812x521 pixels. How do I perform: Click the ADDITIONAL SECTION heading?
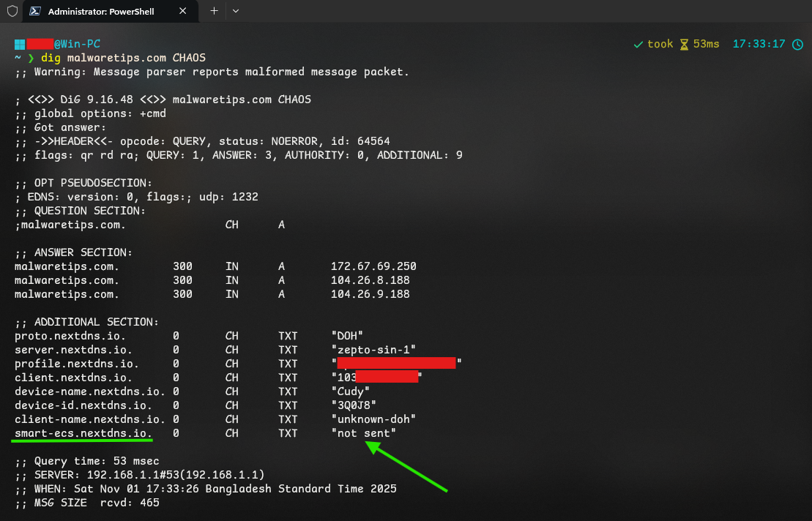coord(86,322)
